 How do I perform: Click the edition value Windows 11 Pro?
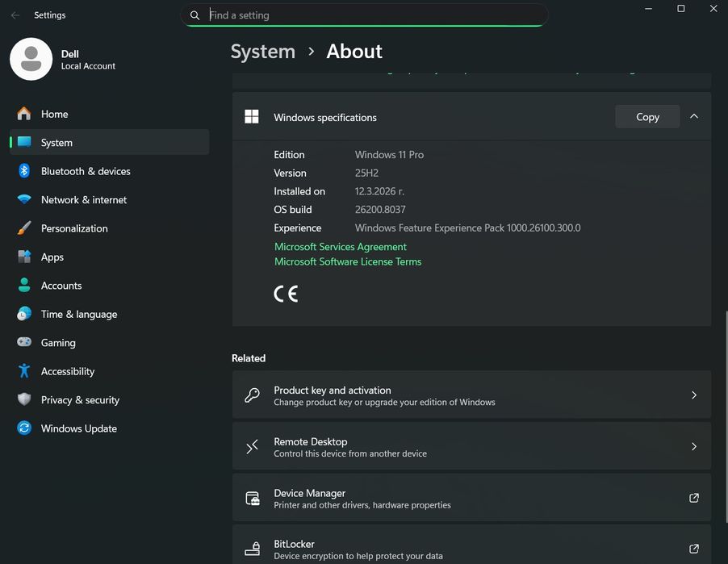pyautogui.click(x=389, y=155)
